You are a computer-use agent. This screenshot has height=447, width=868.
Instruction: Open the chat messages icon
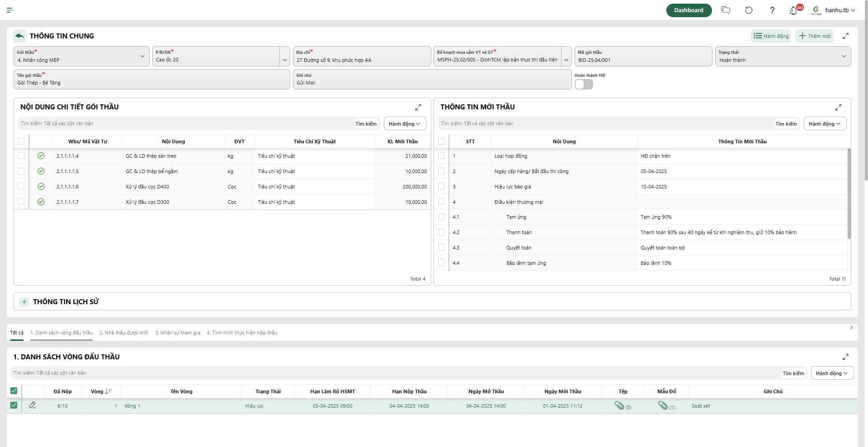[x=726, y=10]
